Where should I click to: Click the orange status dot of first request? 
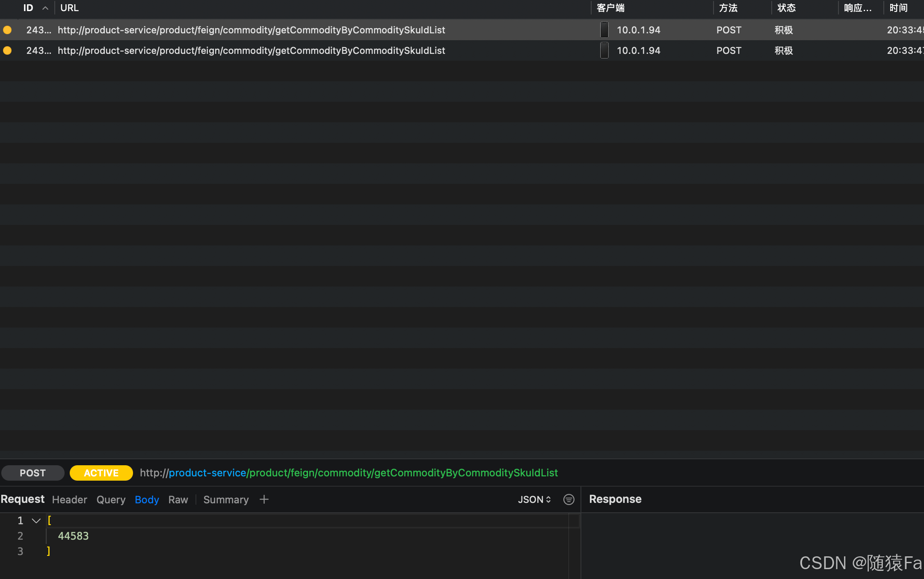[x=7, y=30]
